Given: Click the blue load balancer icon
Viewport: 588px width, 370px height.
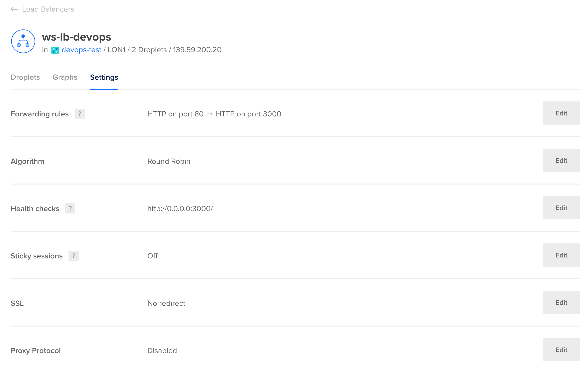Looking at the screenshot, I should pos(23,41).
